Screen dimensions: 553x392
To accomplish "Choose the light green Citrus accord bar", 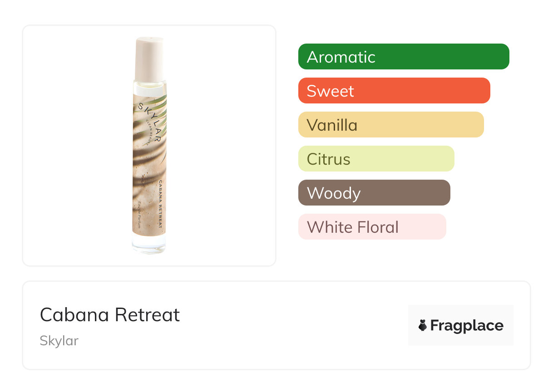I will click(x=376, y=159).
